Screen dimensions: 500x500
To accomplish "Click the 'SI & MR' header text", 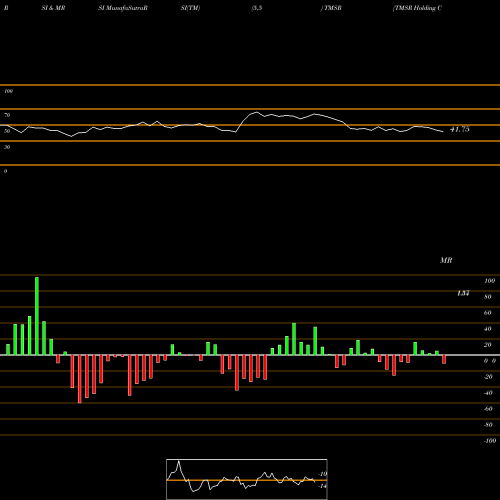I will [x=53, y=8].
